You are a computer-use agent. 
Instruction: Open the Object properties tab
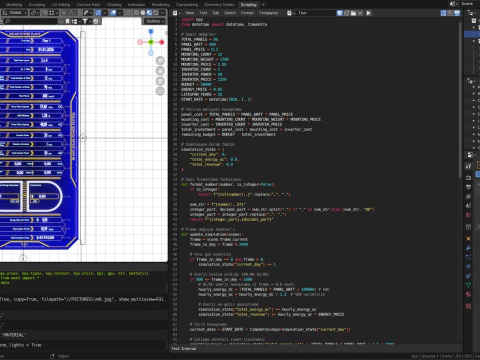click(x=468, y=238)
